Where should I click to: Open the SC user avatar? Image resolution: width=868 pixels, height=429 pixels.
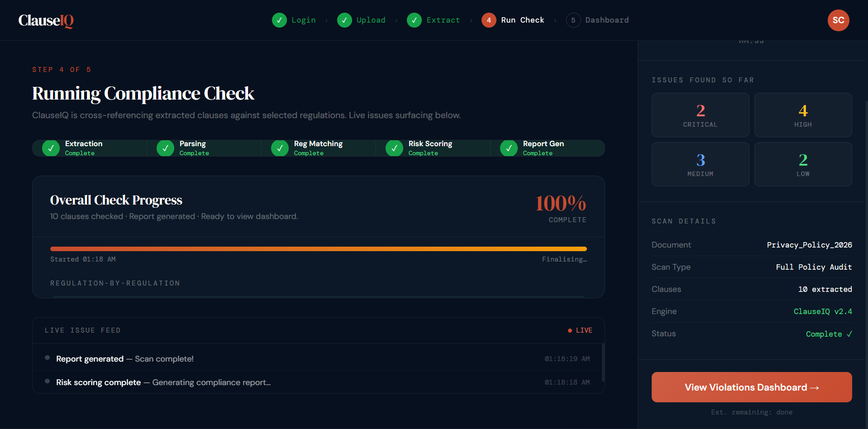pyautogui.click(x=838, y=20)
